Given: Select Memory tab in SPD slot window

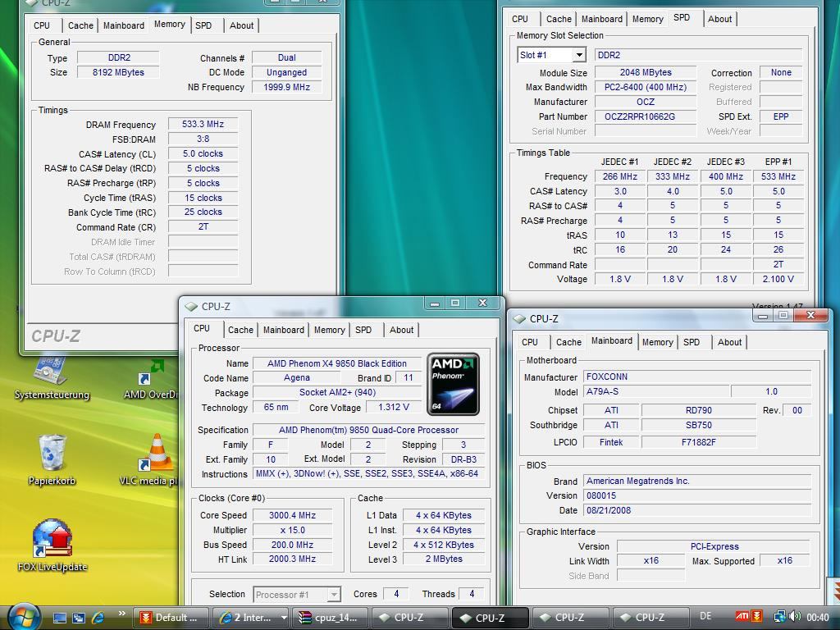Looking at the screenshot, I should (x=647, y=19).
